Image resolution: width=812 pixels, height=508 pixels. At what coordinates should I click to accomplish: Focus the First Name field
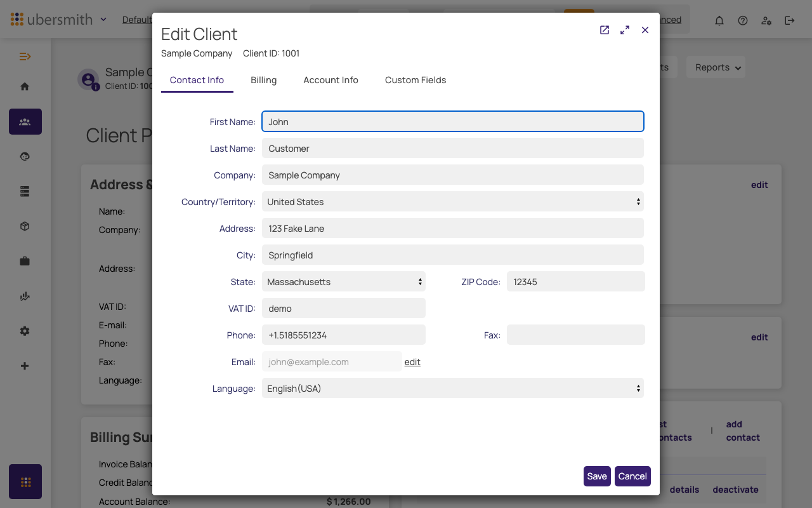[453, 122]
